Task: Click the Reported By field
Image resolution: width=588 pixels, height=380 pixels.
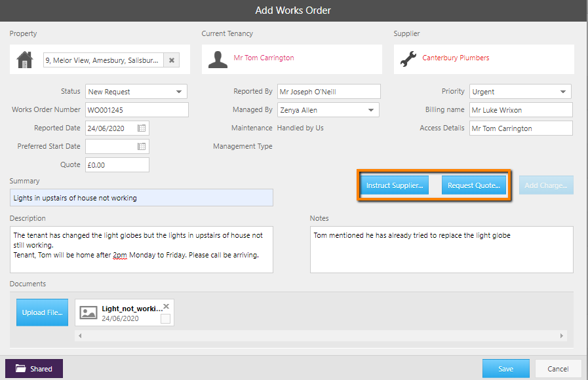Action: point(329,92)
